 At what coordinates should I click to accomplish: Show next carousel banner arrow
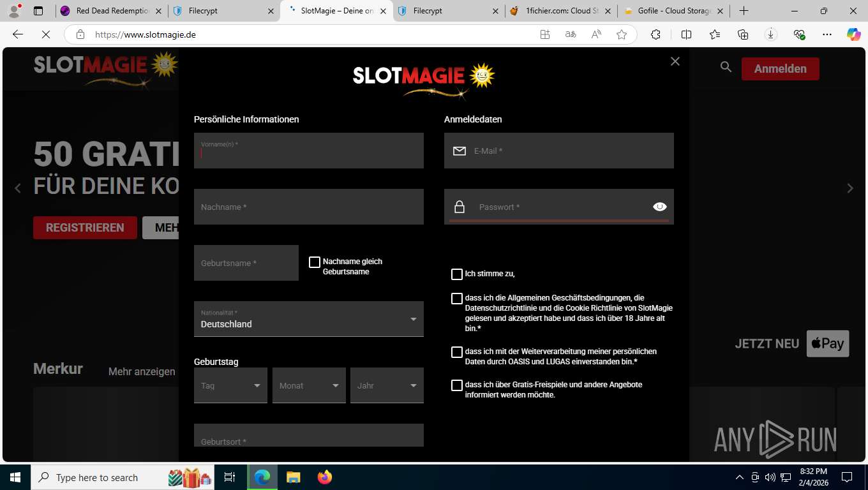[x=849, y=188]
